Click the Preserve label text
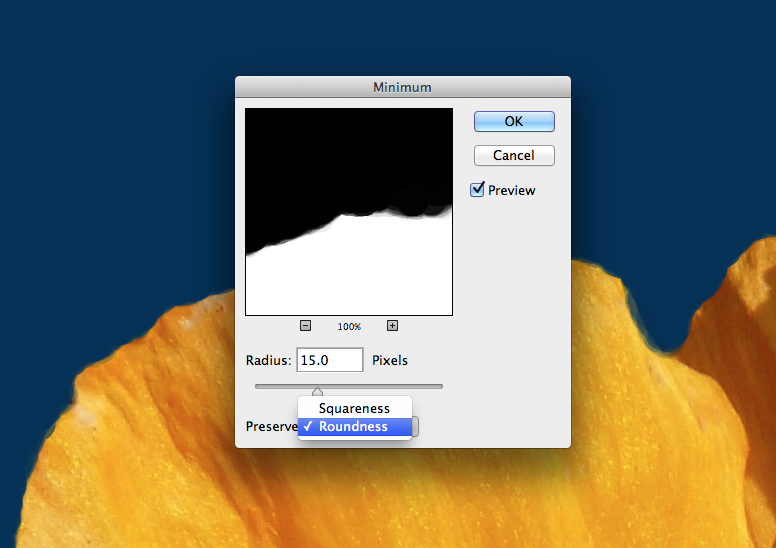776x548 pixels. (x=271, y=427)
